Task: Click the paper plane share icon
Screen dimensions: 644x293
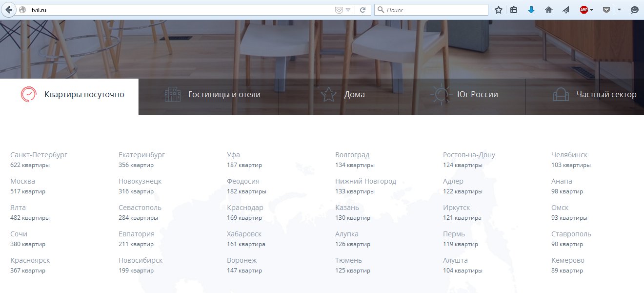Action: (565, 10)
